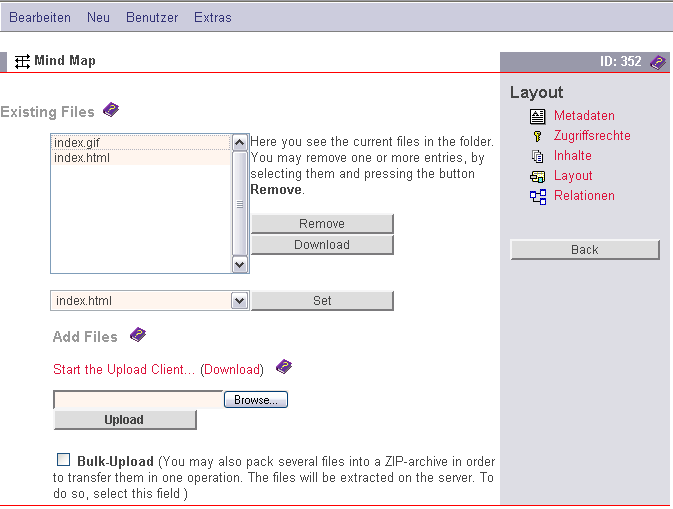Click the Inhalte pages icon
Image resolution: width=673 pixels, height=509 pixels.
[x=537, y=156]
